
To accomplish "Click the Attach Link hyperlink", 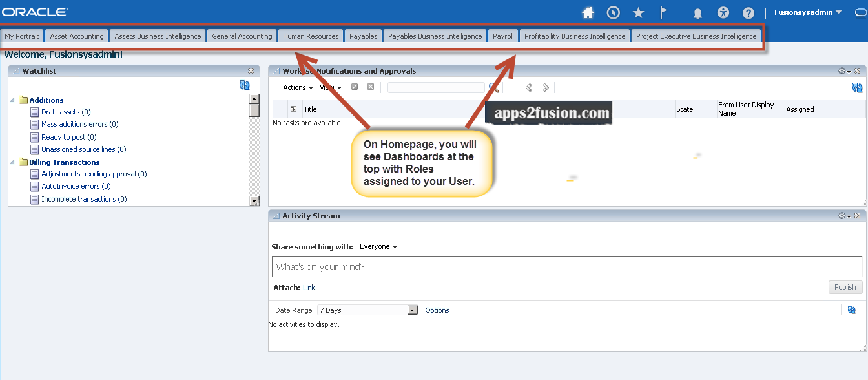I will [309, 288].
